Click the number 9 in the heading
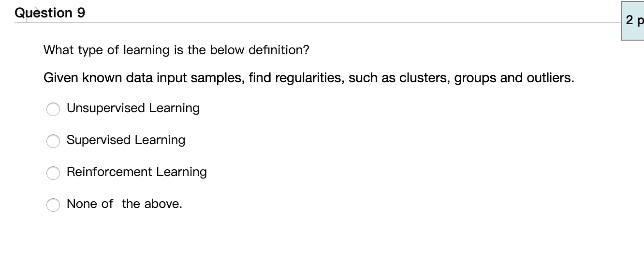Screen dimensions: 644x265 pyautogui.click(x=81, y=13)
